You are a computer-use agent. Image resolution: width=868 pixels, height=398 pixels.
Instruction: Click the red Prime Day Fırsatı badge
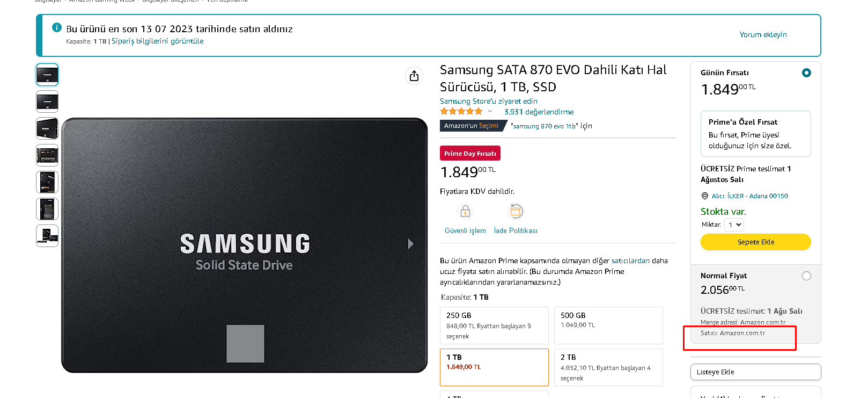click(x=469, y=153)
